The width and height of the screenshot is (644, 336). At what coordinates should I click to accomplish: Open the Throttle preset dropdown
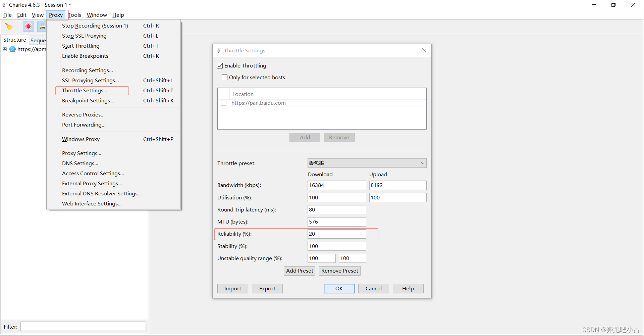(367, 163)
